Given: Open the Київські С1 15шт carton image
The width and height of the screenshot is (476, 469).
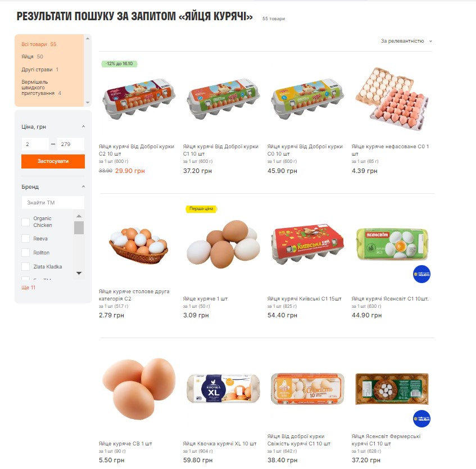Looking at the screenshot, I should [307, 244].
